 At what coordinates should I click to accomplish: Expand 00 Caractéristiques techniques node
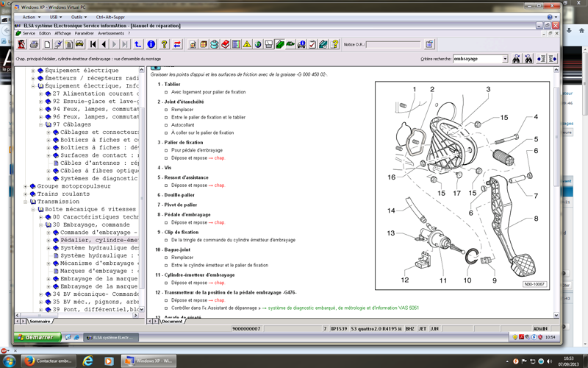point(41,217)
